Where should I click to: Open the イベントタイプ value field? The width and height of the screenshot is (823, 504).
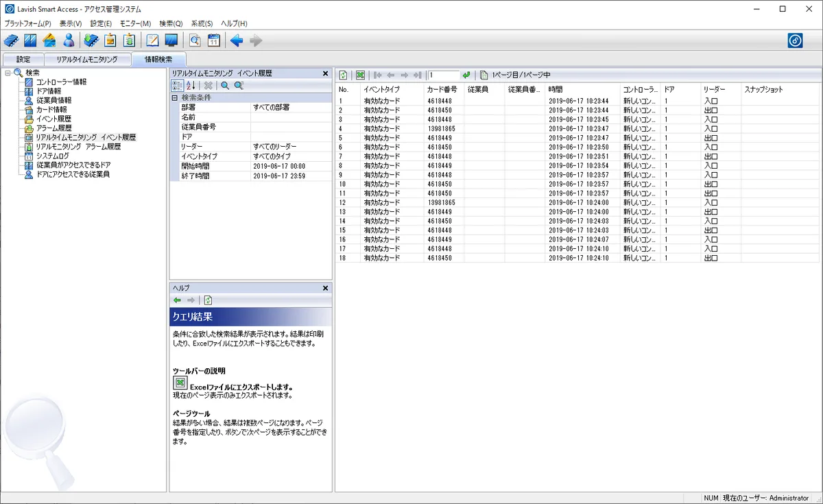pyautogui.click(x=290, y=156)
